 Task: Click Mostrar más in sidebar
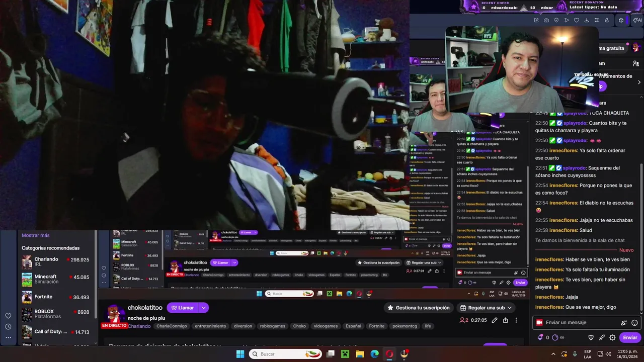pos(35,235)
